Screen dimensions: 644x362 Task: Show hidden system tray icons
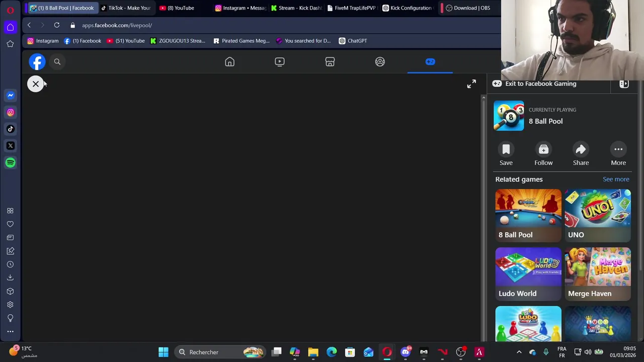[519, 352]
